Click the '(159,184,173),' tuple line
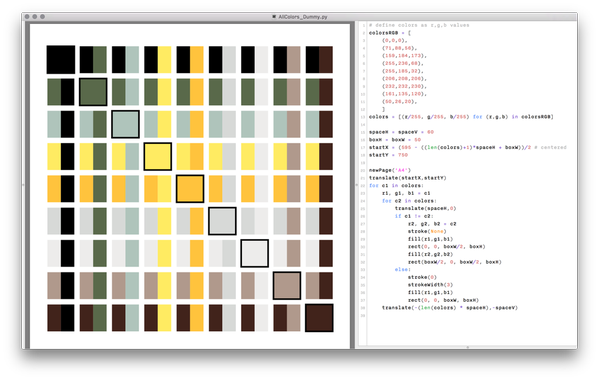599x380 pixels. 404,56
